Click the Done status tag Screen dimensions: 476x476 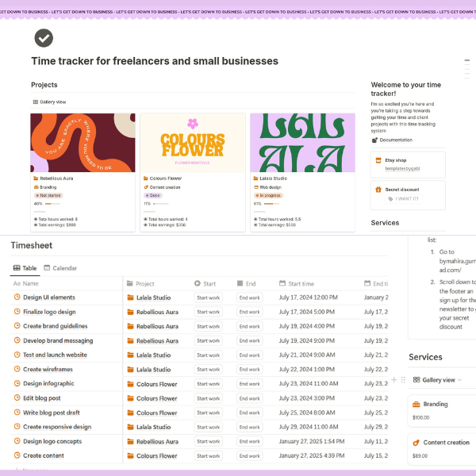coord(153,195)
